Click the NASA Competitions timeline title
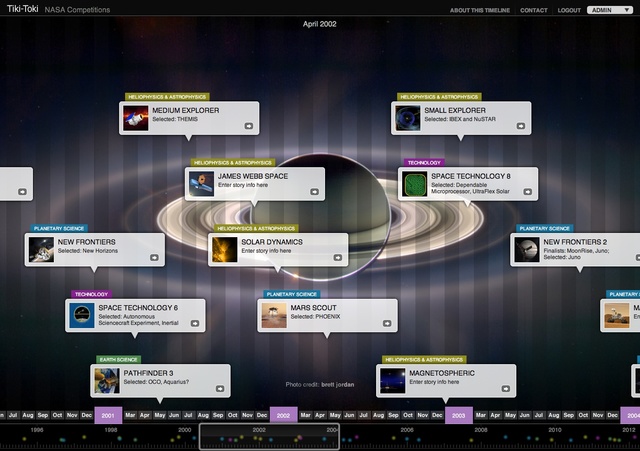The height and width of the screenshot is (451, 640). coord(77,10)
